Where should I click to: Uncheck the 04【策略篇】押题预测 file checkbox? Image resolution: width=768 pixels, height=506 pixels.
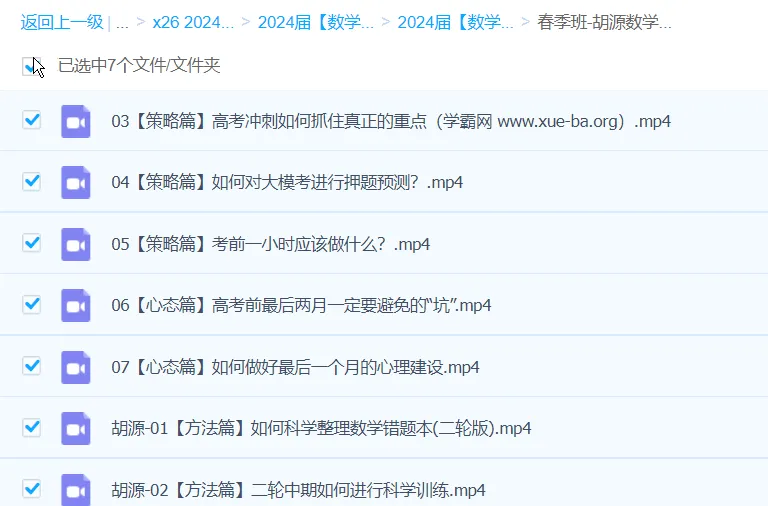pyautogui.click(x=32, y=182)
